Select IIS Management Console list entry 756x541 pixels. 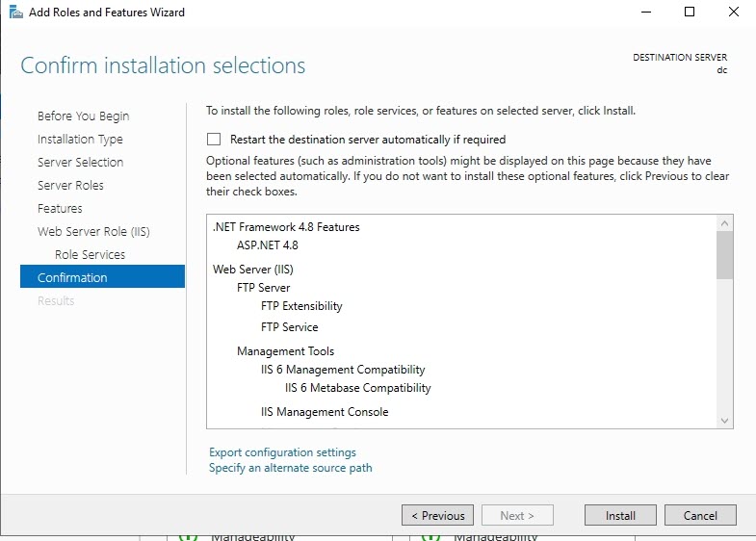tap(325, 412)
